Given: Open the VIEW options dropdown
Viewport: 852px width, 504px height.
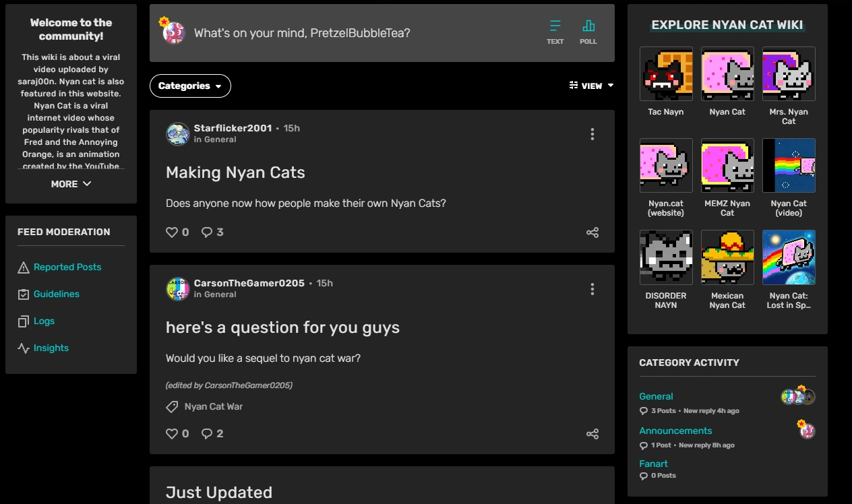Looking at the screenshot, I should pyautogui.click(x=591, y=86).
